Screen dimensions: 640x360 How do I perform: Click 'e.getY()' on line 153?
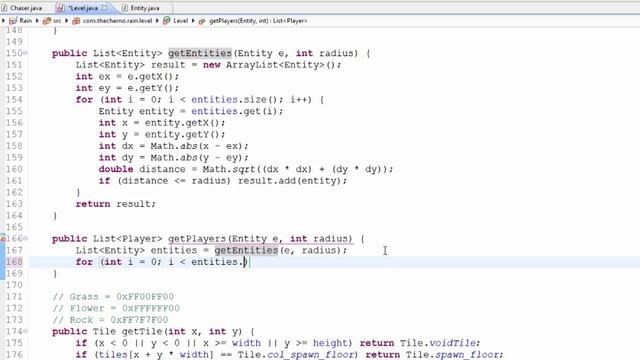coord(151,88)
